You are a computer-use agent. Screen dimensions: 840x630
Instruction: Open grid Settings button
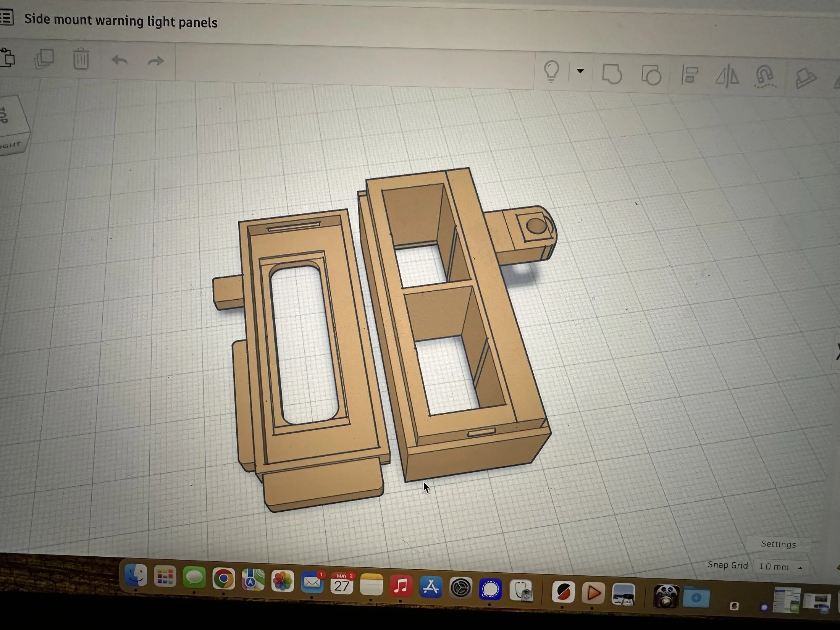[x=778, y=544]
